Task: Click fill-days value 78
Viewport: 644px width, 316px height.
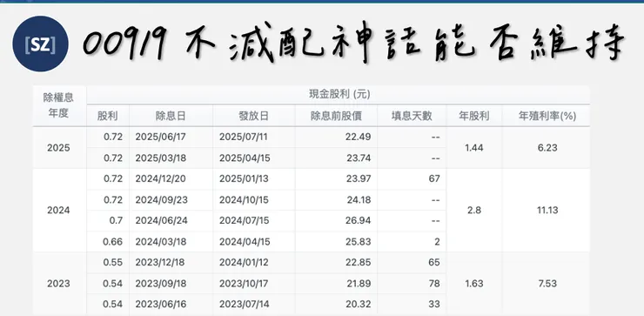Action: [434, 283]
